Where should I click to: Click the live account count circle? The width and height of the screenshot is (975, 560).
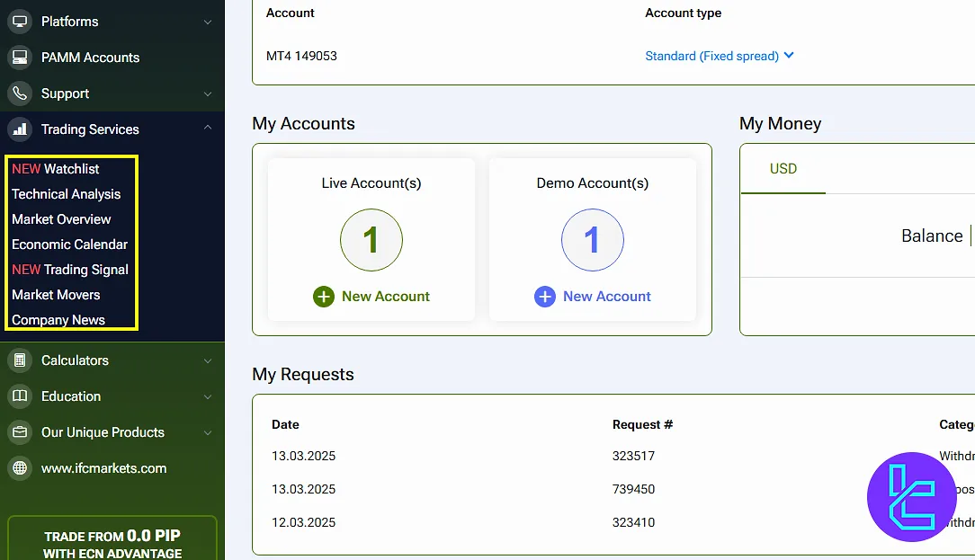(x=371, y=240)
